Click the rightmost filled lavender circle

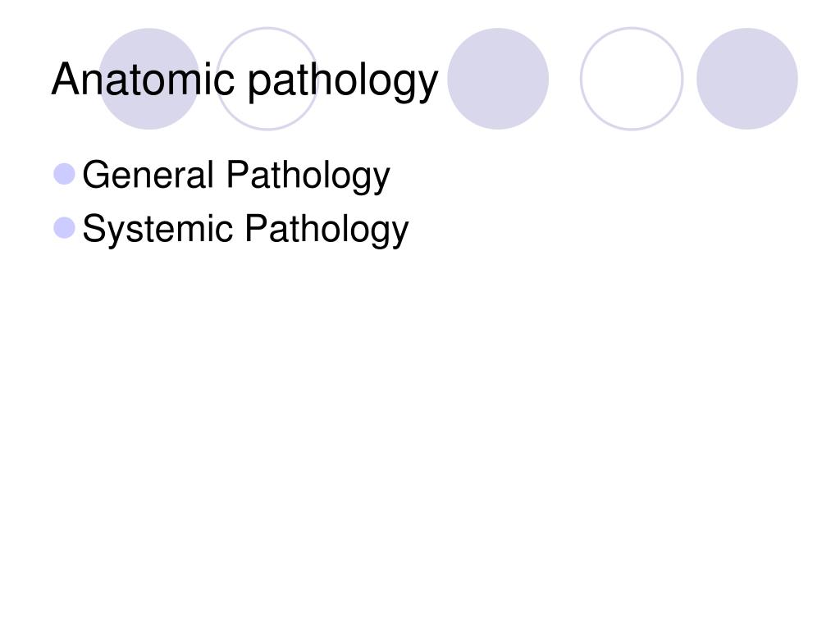click(746, 79)
